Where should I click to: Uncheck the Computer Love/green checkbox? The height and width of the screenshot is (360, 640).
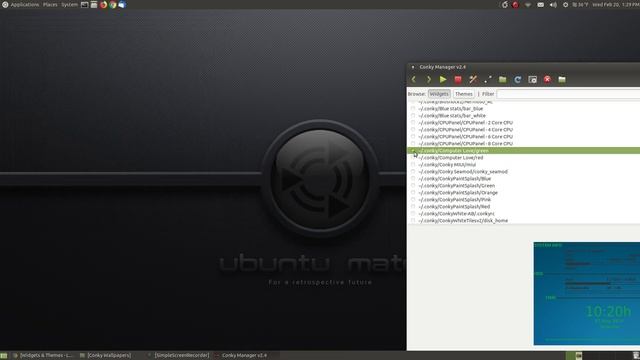tap(413, 151)
